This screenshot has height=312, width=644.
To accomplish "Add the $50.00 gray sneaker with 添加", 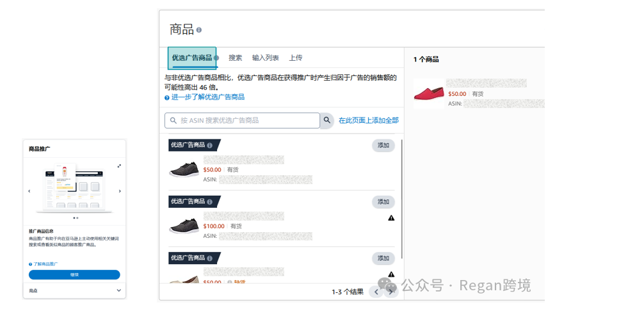I will point(383,146).
